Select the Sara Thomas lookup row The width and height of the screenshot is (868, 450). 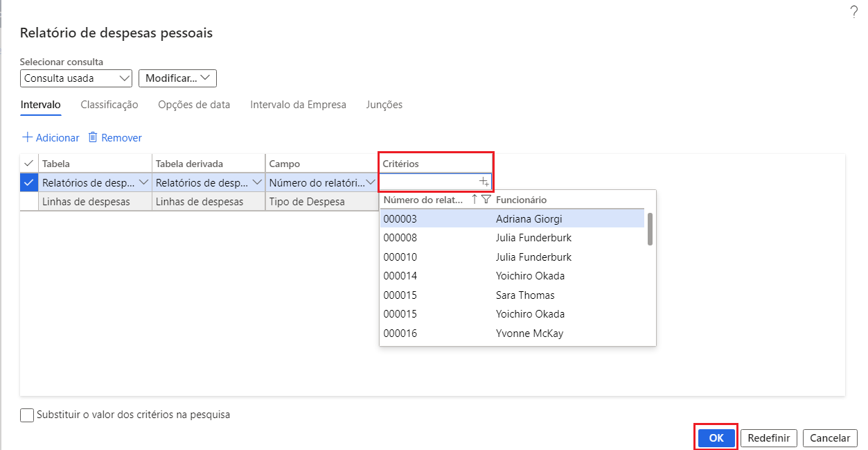(x=513, y=295)
